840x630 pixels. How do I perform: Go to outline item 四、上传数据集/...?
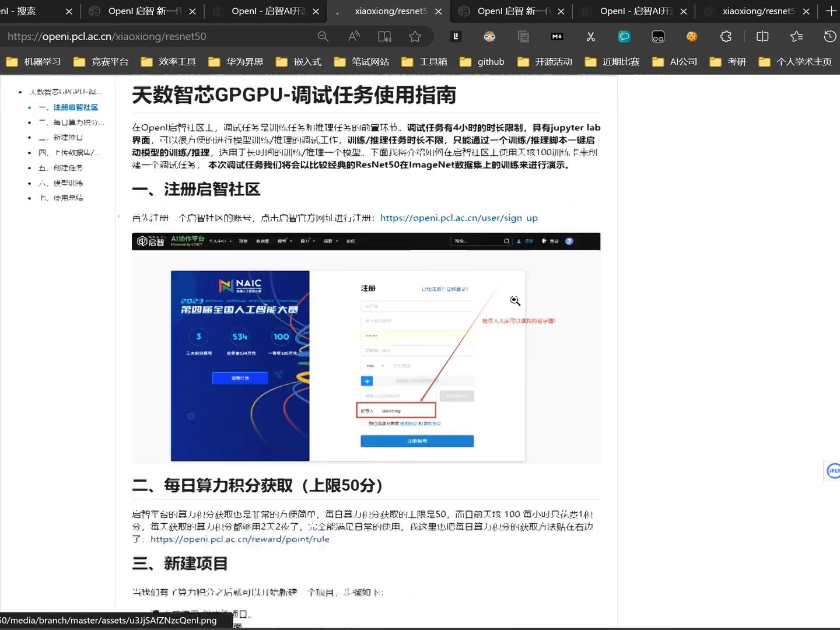pos(69,153)
